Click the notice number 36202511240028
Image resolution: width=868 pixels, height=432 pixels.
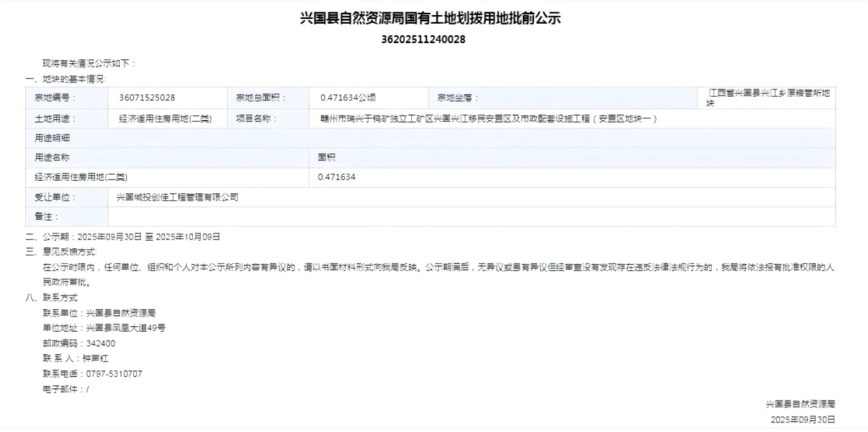pos(423,39)
